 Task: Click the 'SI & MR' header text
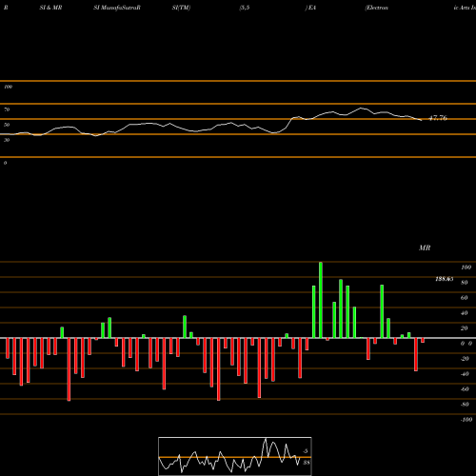pyautogui.click(x=50, y=8)
